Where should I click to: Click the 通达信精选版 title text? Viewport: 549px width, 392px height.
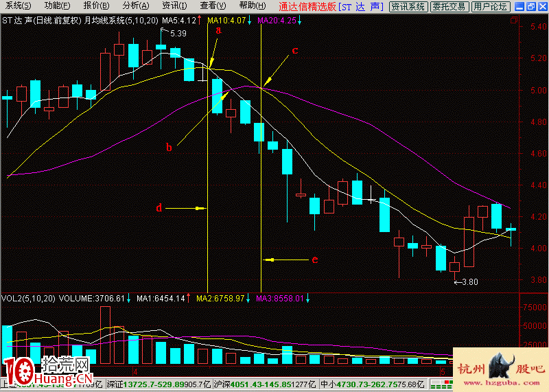[x=307, y=6]
